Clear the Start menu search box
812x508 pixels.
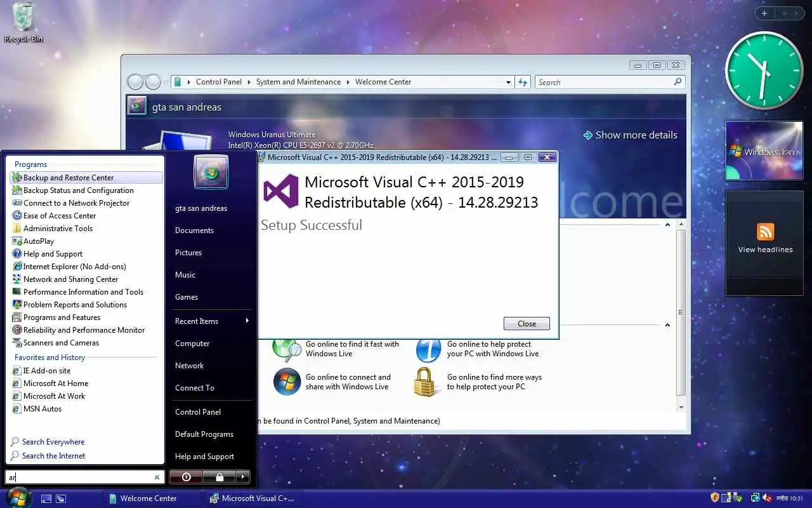click(157, 477)
